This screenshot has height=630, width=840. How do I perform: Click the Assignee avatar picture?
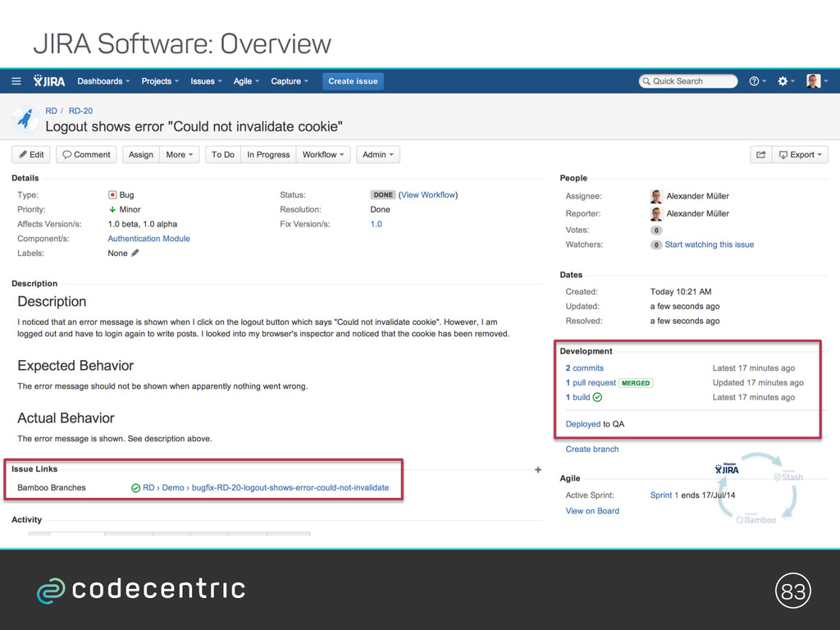click(x=657, y=196)
